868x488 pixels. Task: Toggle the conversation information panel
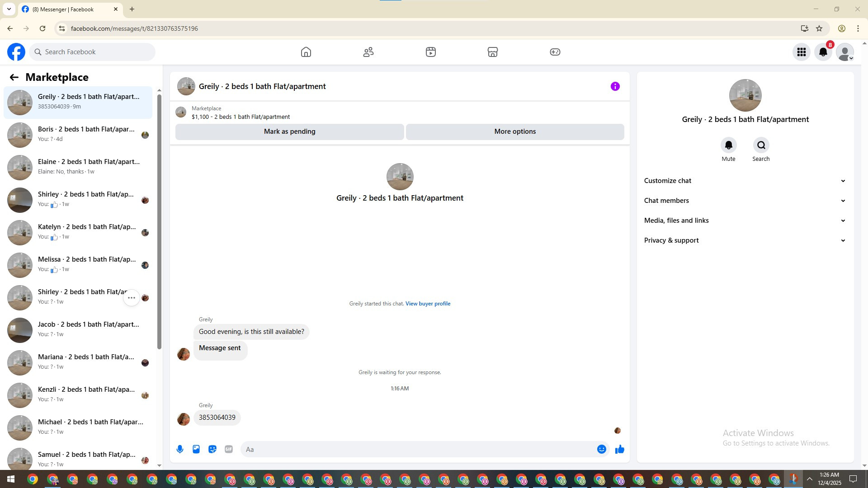pos(615,86)
